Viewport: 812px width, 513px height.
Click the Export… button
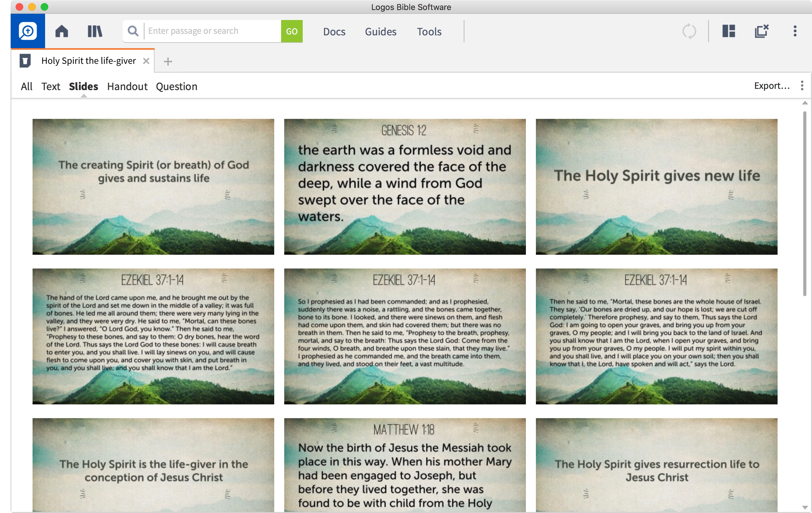coord(772,86)
